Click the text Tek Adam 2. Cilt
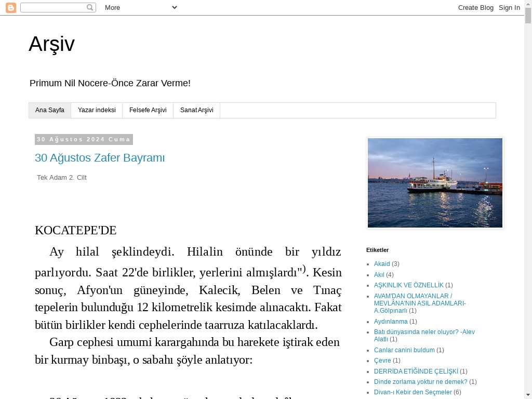The image size is (532, 399). click(x=62, y=178)
